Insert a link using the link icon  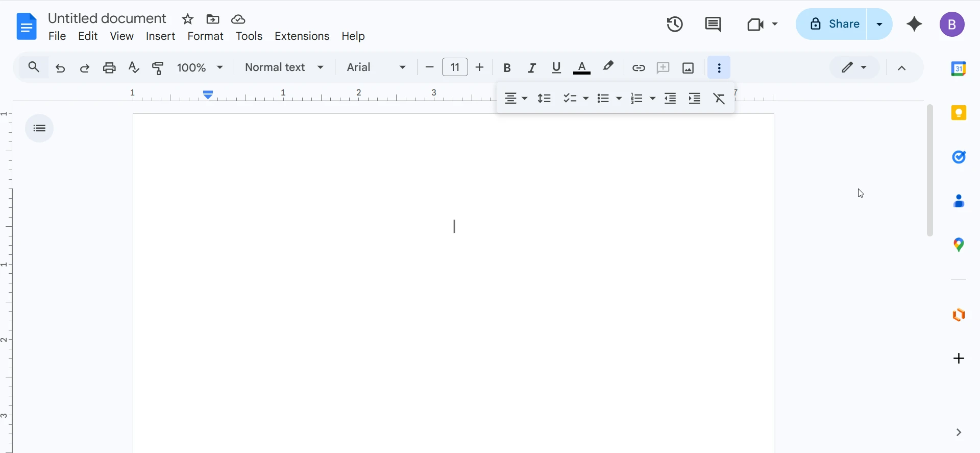pyautogui.click(x=639, y=67)
